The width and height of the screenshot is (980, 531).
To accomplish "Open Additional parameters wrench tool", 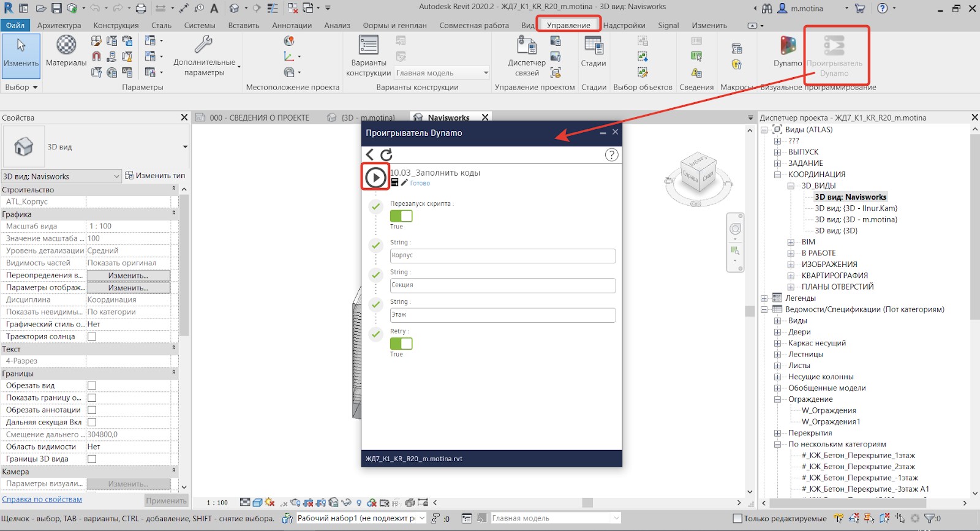I will 204,55.
